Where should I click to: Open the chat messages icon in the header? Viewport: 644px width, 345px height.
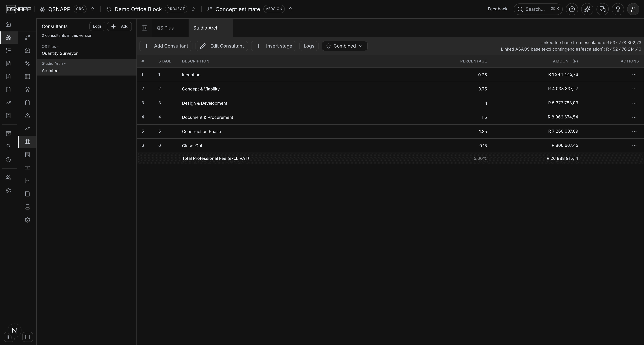tap(602, 9)
